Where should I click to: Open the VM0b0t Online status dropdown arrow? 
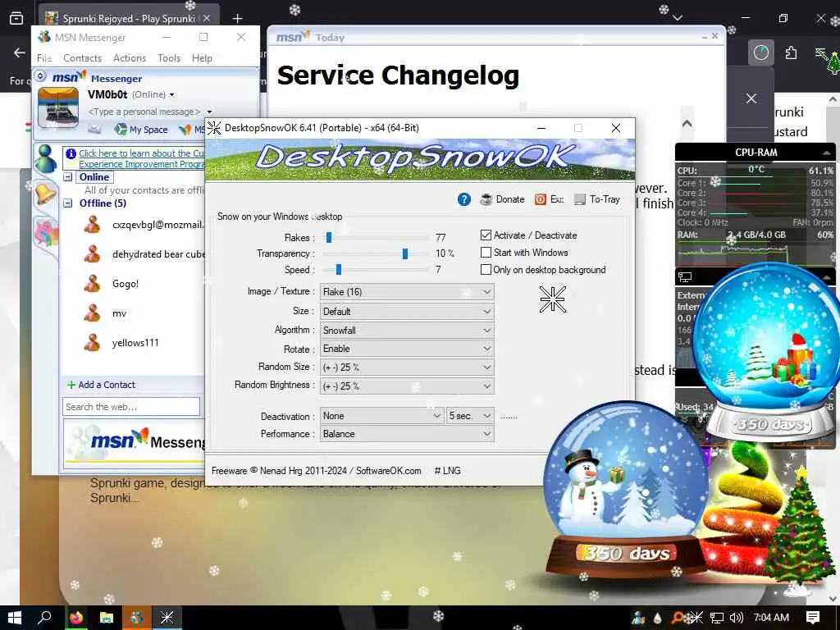[x=172, y=95]
